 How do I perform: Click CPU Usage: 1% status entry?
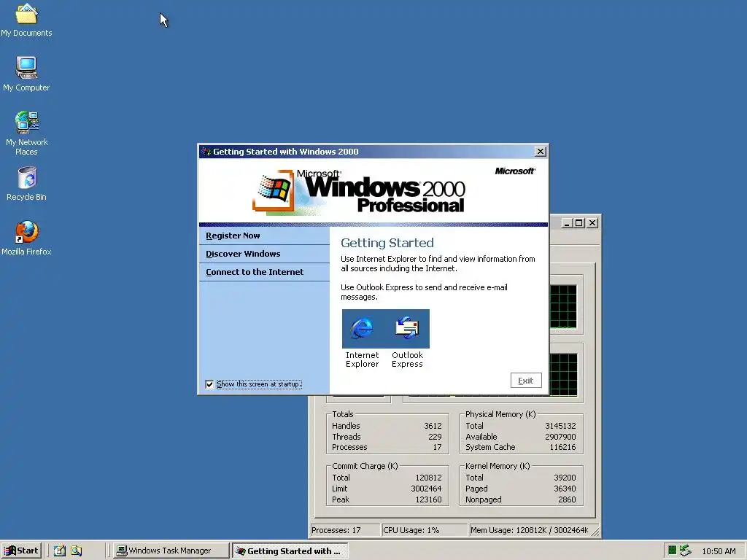[424, 530]
